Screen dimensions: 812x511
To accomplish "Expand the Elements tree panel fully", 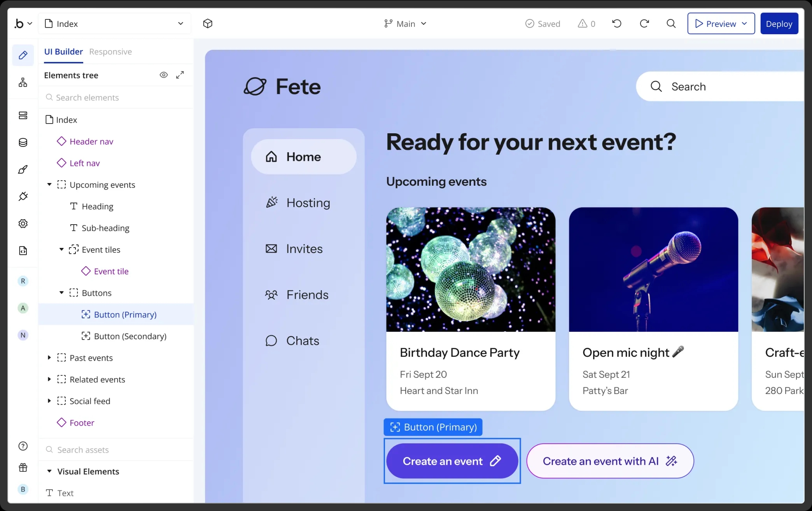I will [180, 75].
